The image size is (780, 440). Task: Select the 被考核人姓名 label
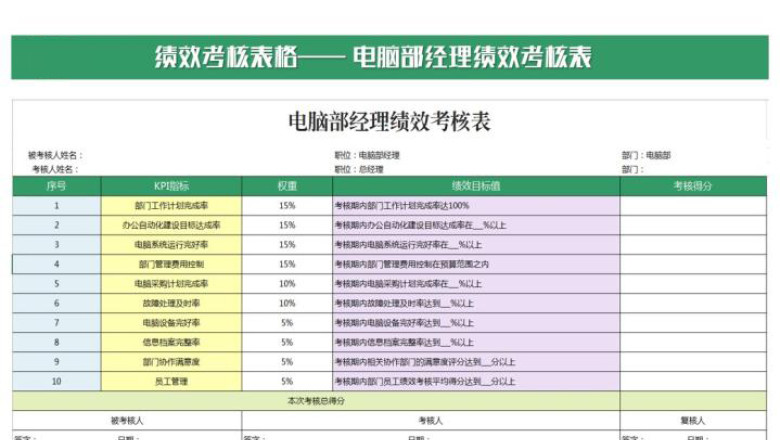[x=55, y=156]
